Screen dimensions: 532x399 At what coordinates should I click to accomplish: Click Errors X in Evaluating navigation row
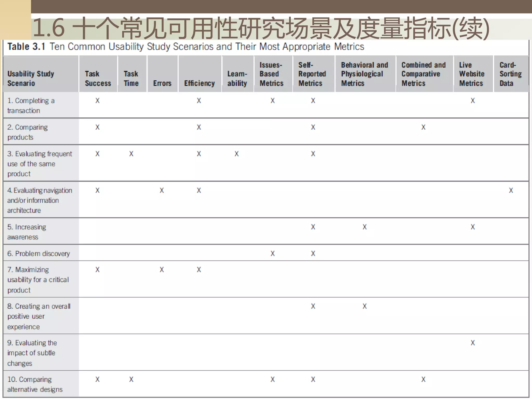pyautogui.click(x=162, y=190)
